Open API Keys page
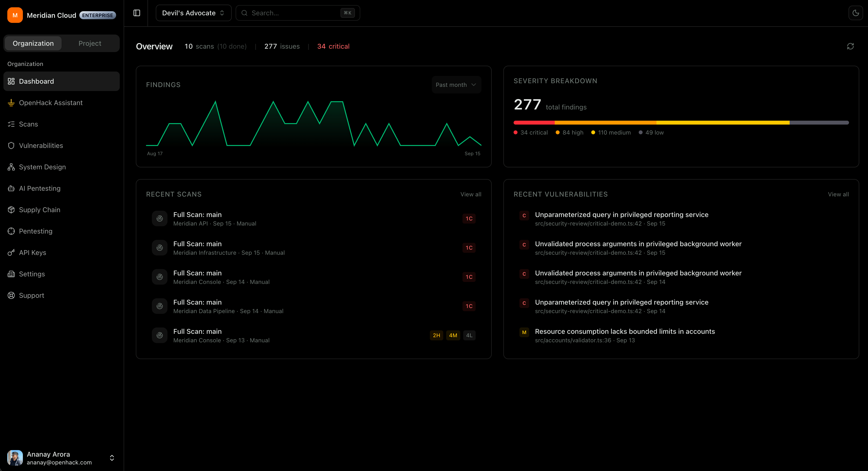This screenshot has height=471, width=868. pyautogui.click(x=61, y=253)
